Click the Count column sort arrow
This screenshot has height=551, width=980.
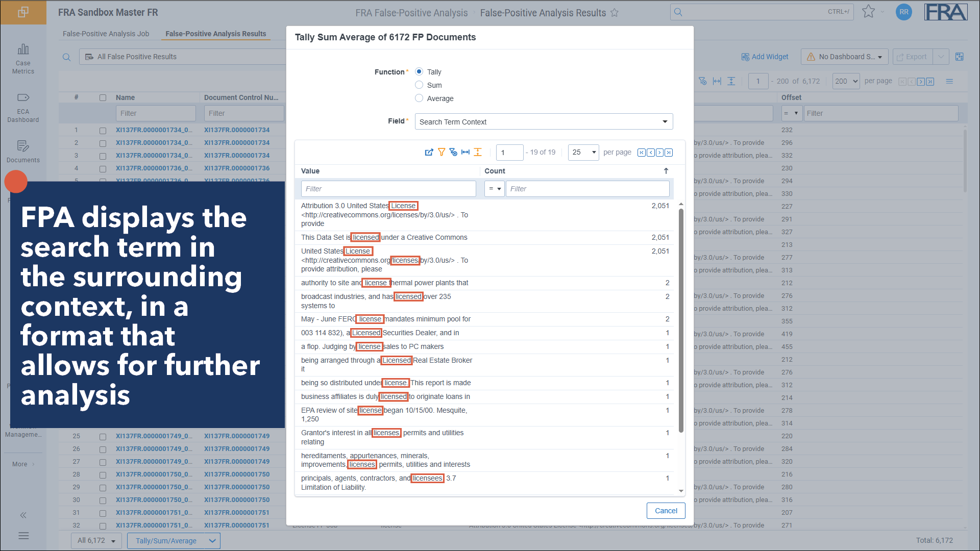tap(666, 171)
